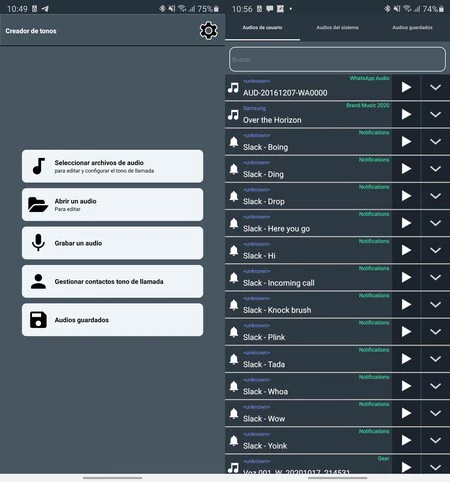Open settings gear in Creador de tonos
Screen dimensions: 450x482
click(209, 31)
